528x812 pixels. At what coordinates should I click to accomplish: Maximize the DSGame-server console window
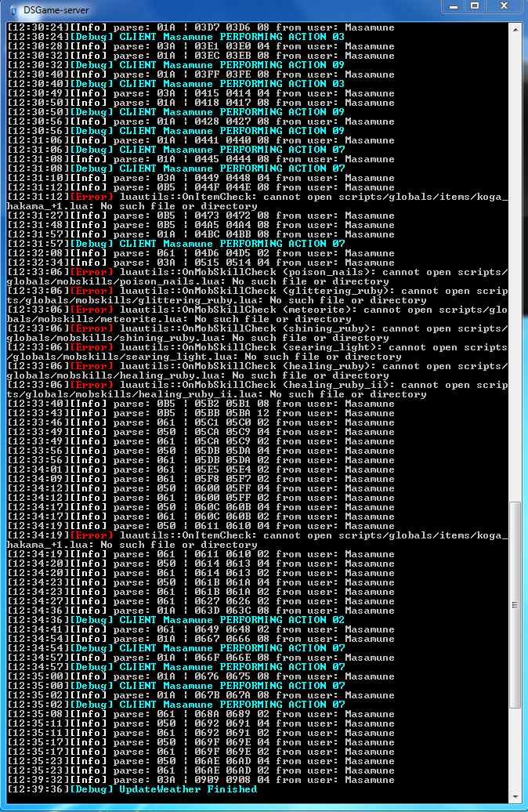[x=475, y=6]
